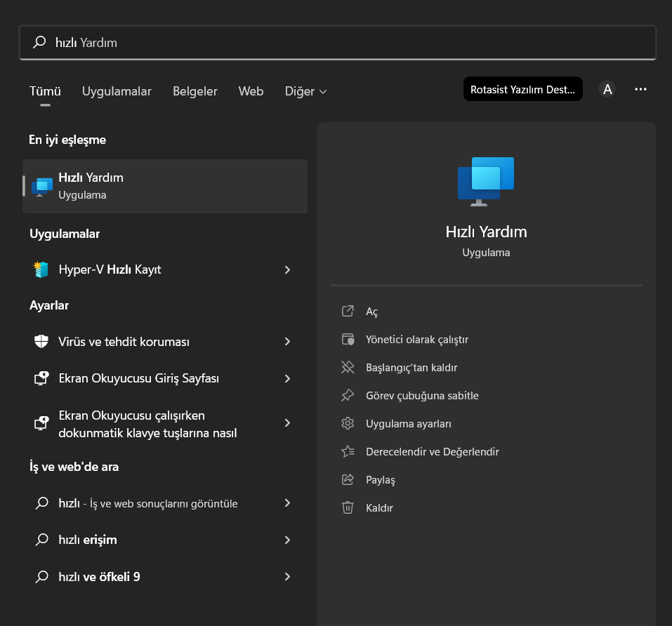Select hızlı - İş ve web sonuçlarını görüntüle
672x626 pixels.
(x=165, y=503)
